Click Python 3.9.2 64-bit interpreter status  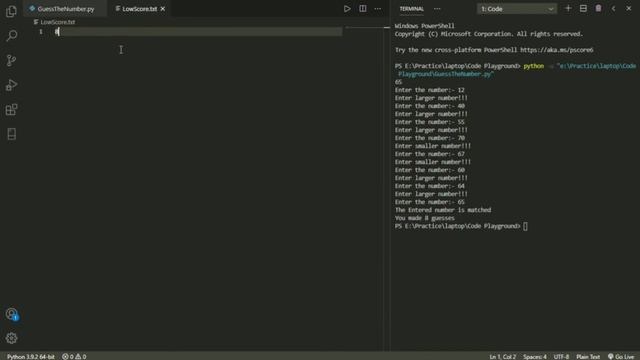(x=31, y=356)
